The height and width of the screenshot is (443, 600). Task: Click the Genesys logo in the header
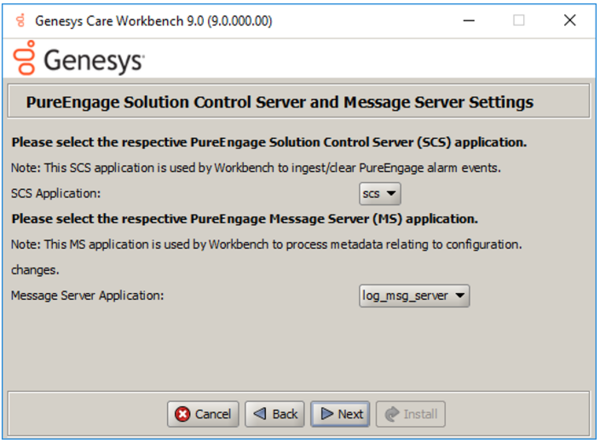pos(79,59)
